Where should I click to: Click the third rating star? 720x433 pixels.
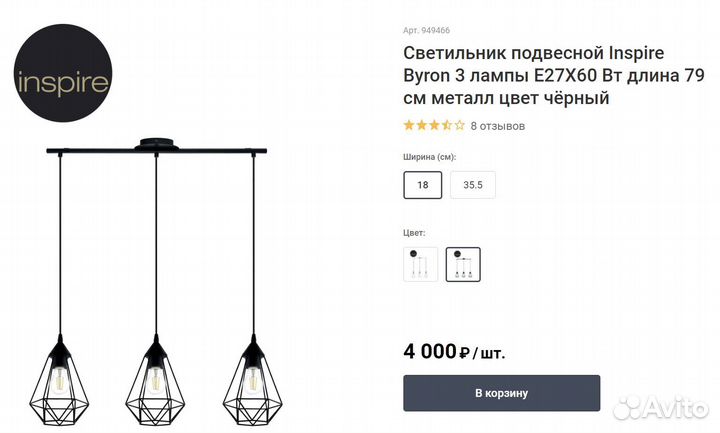click(434, 126)
